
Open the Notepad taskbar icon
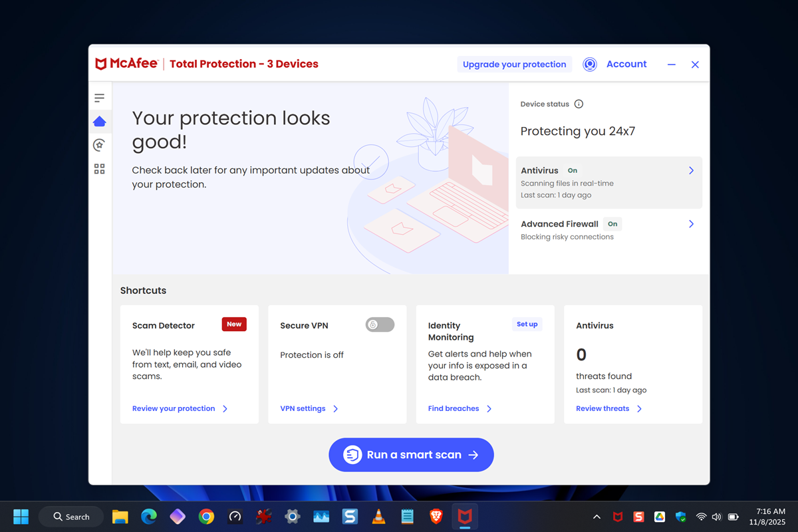pyautogui.click(x=408, y=517)
